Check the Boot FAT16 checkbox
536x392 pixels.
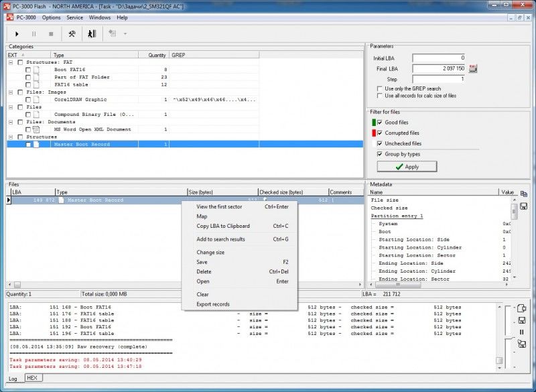coord(28,70)
